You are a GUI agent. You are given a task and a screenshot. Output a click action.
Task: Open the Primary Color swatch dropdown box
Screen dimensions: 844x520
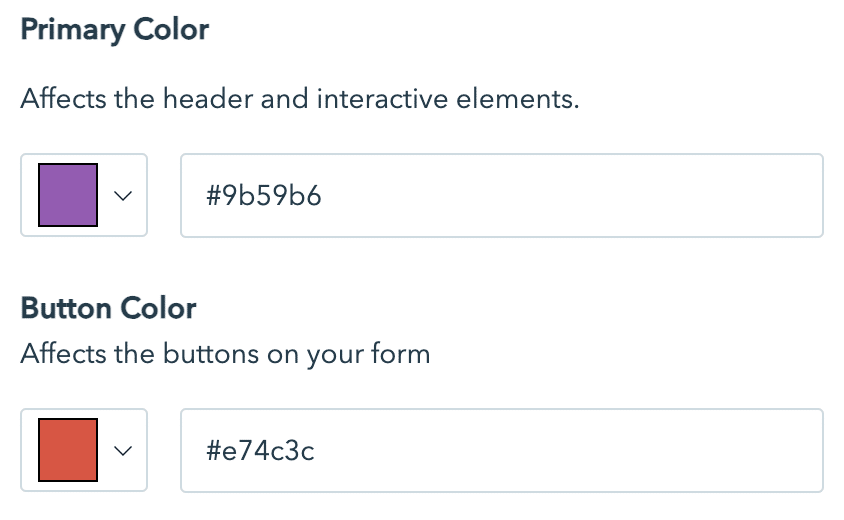(84, 195)
